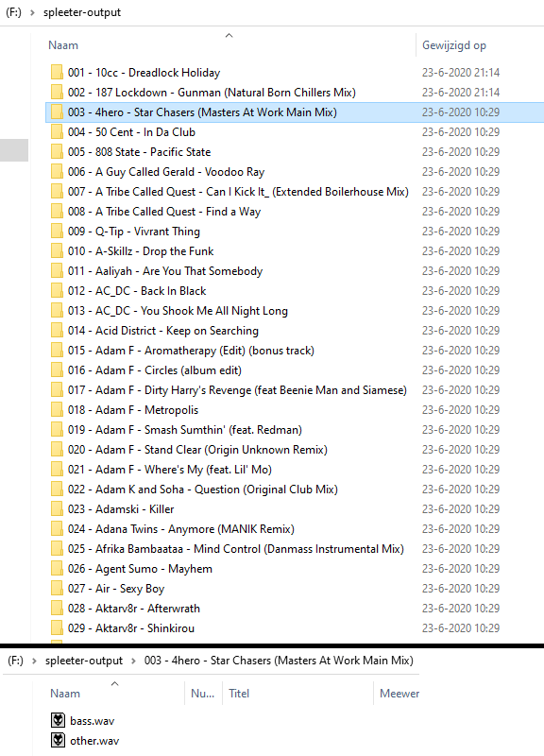The image size is (544, 756).
Task: Click 003 - 4hero breadcrumb in lower address bar
Action: pyautogui.click(x=279, y=661)
